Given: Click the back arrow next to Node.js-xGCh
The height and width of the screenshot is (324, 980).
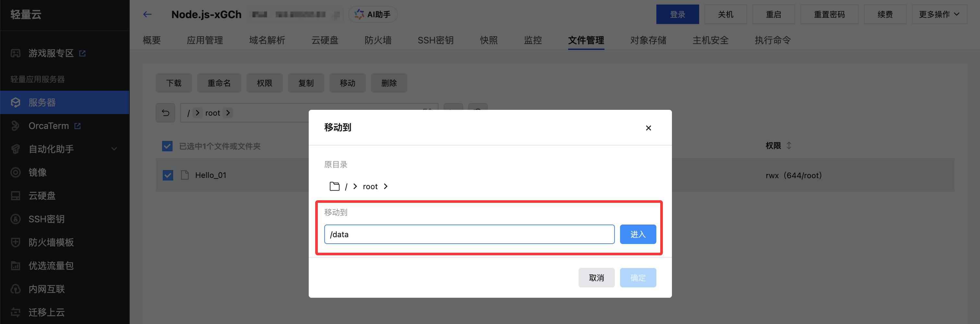Looking at the screenshot, I should 147,15.
